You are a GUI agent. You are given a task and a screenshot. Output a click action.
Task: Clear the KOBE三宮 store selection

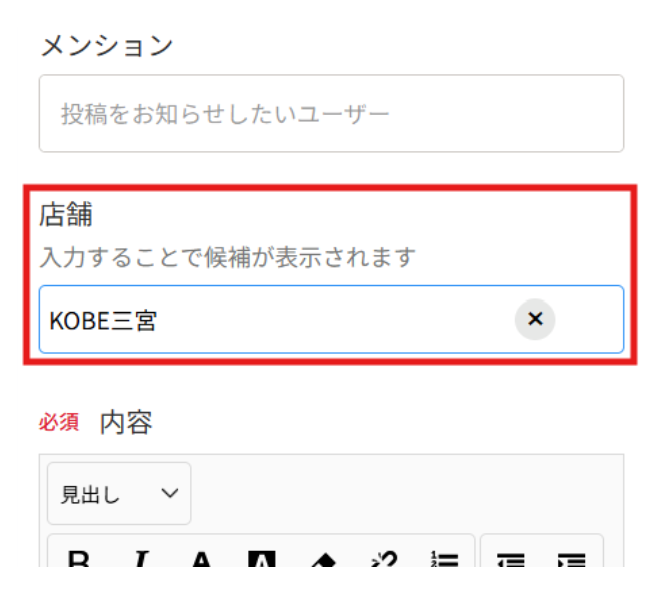click(x=535, y=319)
